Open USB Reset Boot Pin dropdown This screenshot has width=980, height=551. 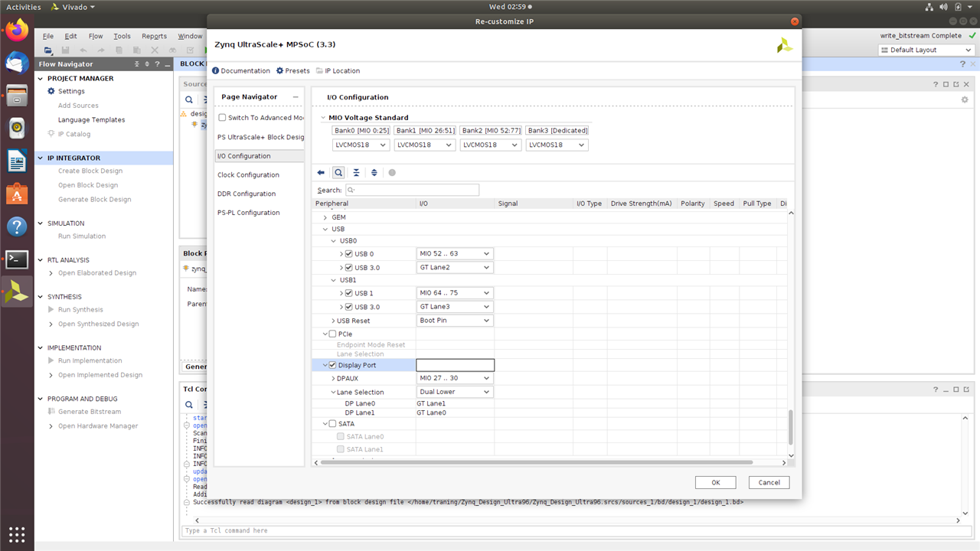click(455, 321)
